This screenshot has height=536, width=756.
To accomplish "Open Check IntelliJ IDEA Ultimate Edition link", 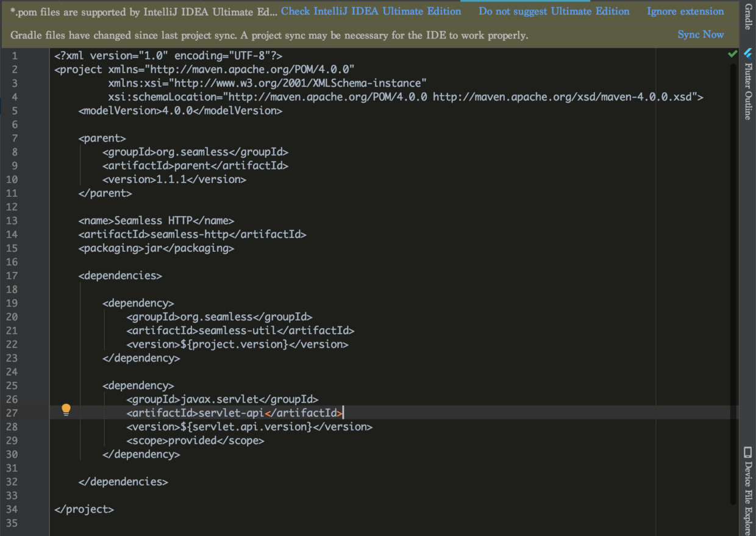I will click(371, 11).
